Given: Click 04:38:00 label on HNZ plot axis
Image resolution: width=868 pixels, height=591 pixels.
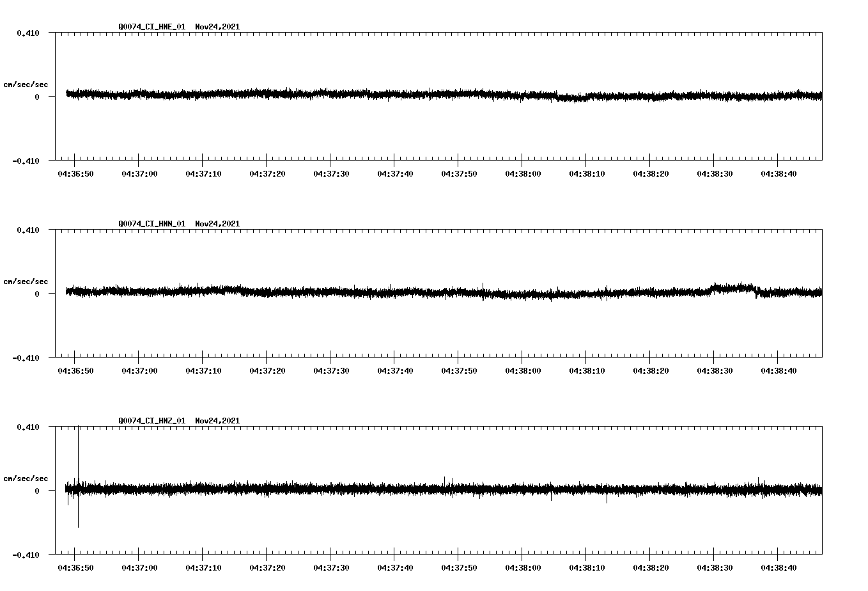Looking at the screenshot, I should click(523, 568).
